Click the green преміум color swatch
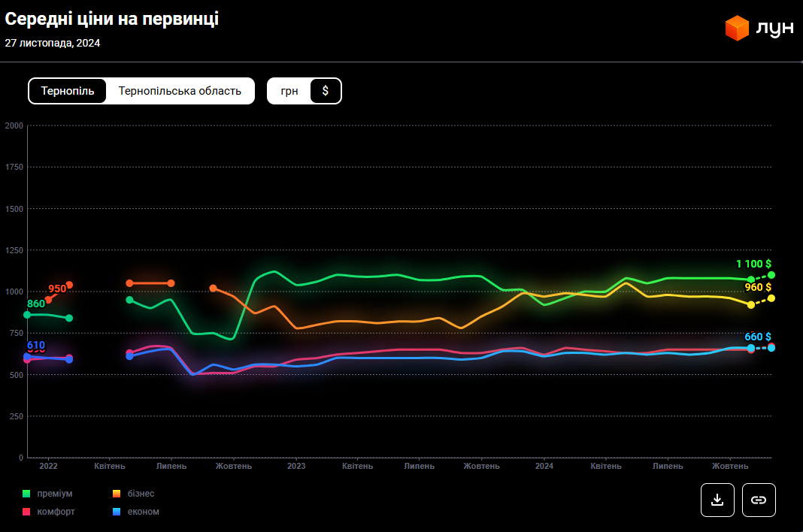 click(26, 494)
